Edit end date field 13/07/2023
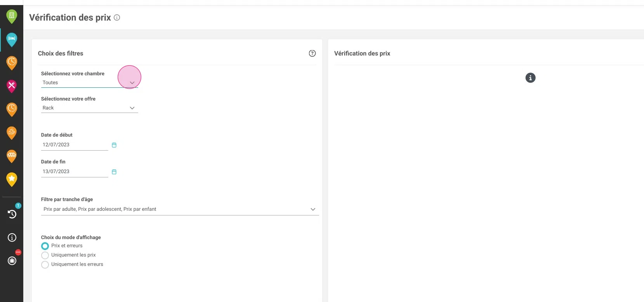The height and width of the screenshot is (302, 644). [75, 172]
